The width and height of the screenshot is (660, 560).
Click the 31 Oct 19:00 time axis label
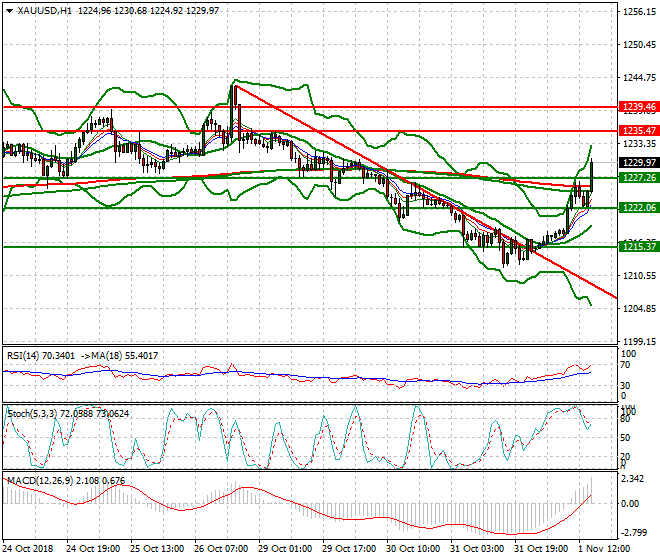click(541, 549)
